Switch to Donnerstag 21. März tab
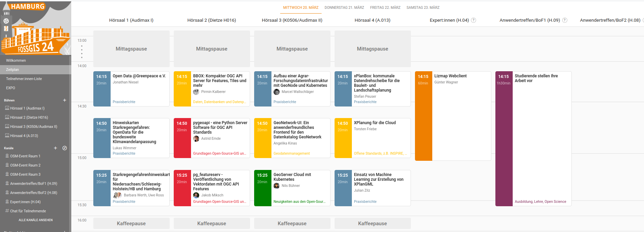 344,7
